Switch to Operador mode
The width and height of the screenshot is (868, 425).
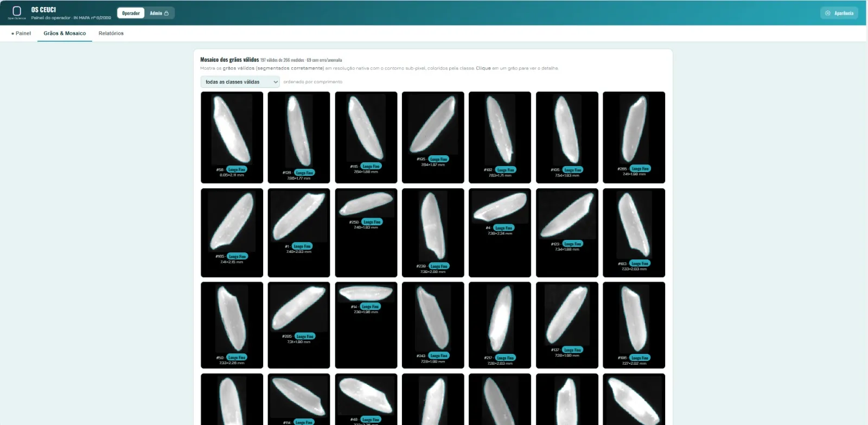point(131,13)
